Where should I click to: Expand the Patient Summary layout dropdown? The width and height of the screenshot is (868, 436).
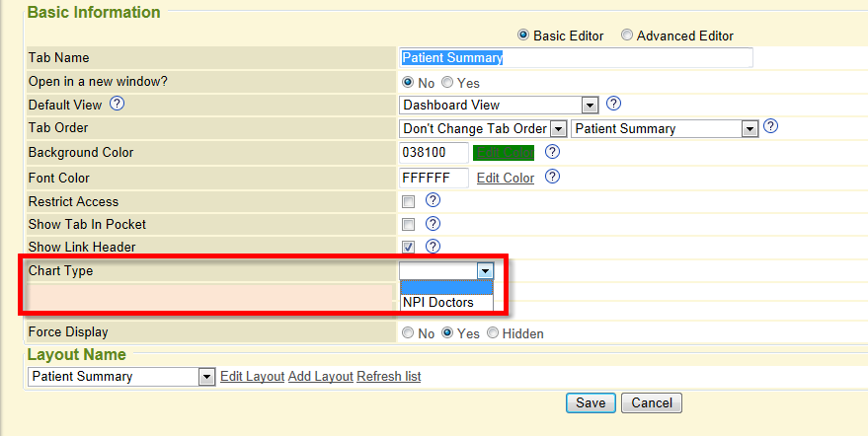206,377
